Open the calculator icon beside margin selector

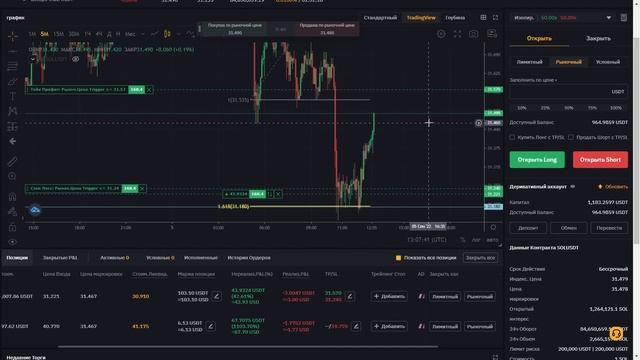[x=623, y=18]
